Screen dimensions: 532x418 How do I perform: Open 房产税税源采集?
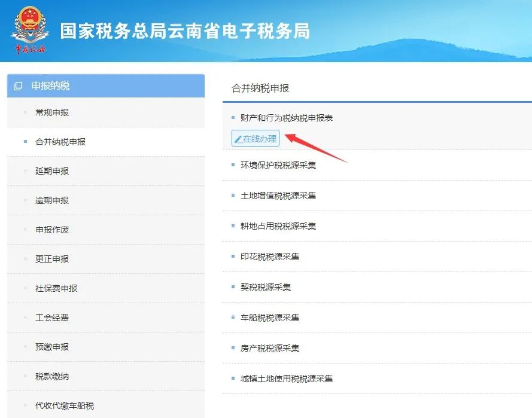pos(270,348)
